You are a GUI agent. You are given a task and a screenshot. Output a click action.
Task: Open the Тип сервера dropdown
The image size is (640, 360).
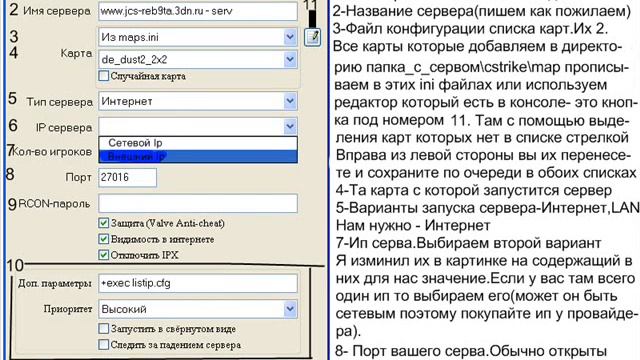[x=290, y=101]
